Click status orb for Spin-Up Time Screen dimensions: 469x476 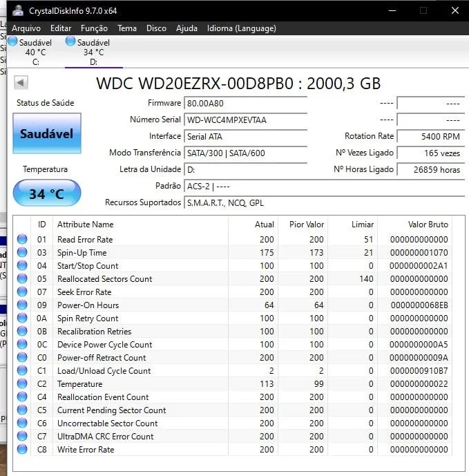pyautogui.click(x=22, y=252)
